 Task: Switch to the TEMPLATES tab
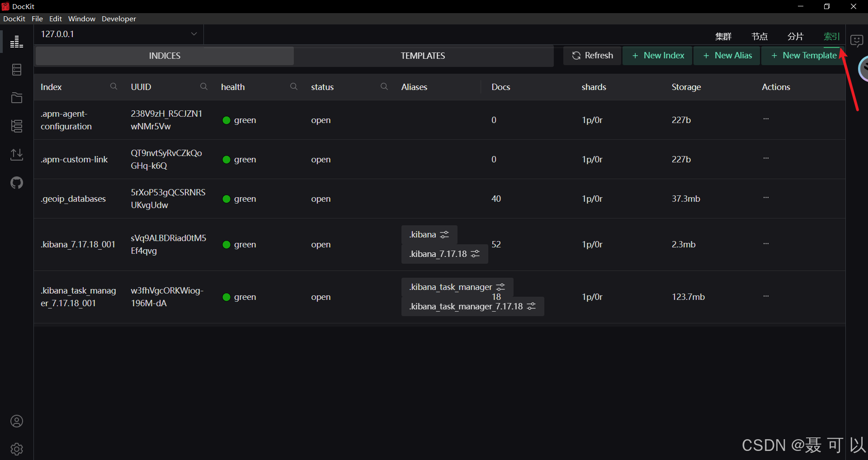423,56
